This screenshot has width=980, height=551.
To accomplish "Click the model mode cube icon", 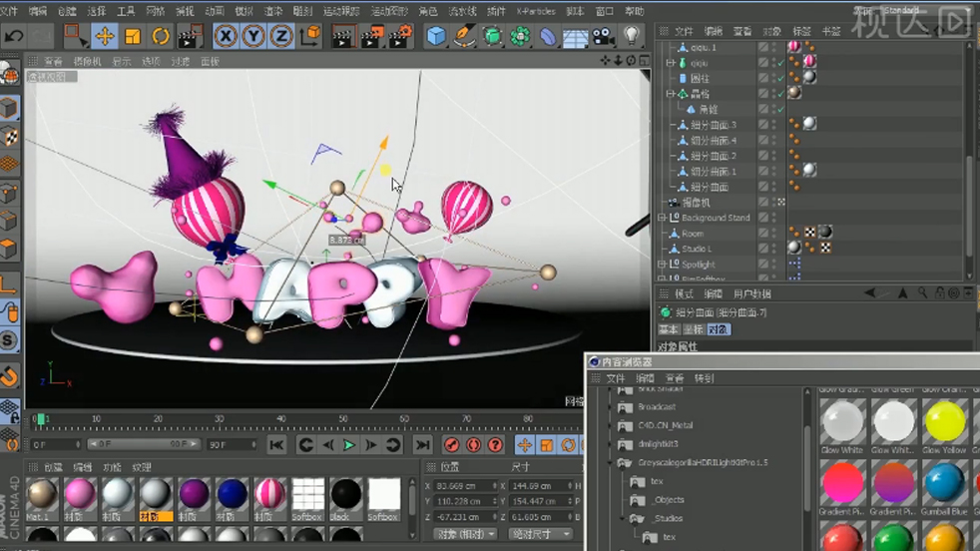I will click(9, 108).
